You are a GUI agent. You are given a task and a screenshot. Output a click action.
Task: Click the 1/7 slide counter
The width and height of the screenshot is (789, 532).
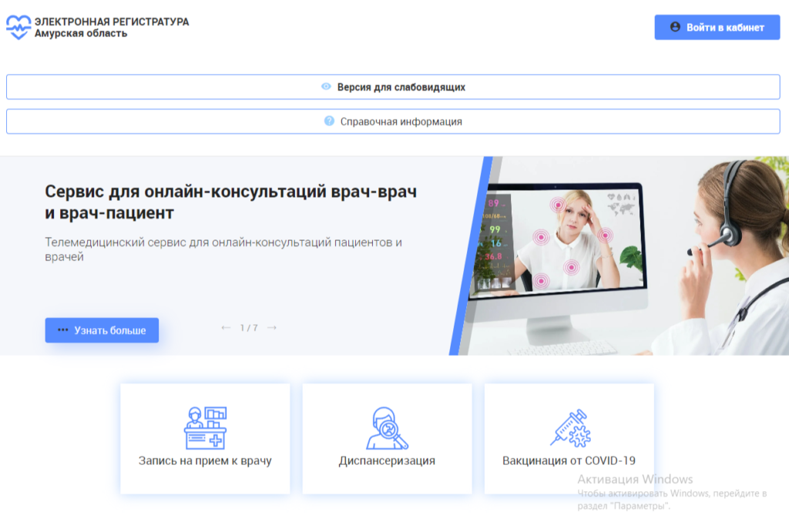click(247, 327)
